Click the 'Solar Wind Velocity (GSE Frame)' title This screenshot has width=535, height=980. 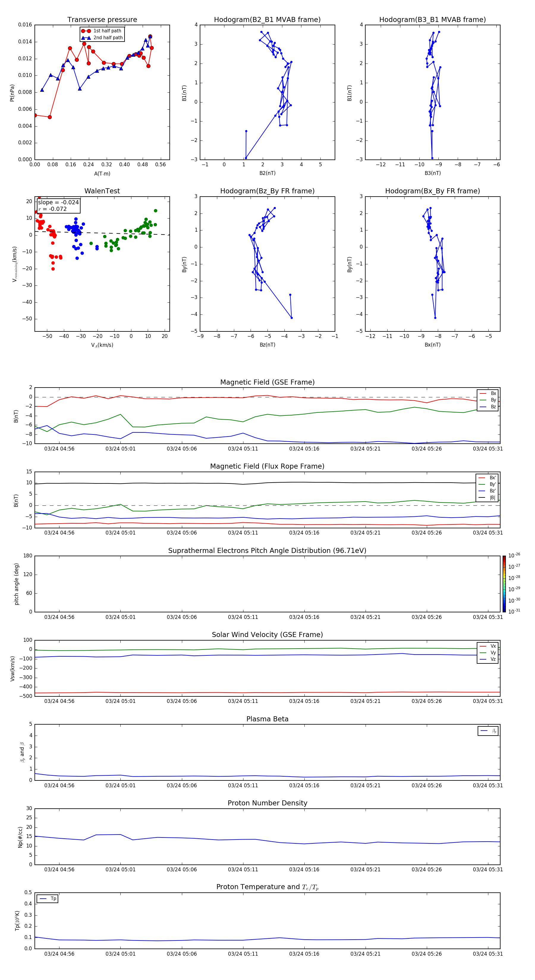[x=267, y=635]
